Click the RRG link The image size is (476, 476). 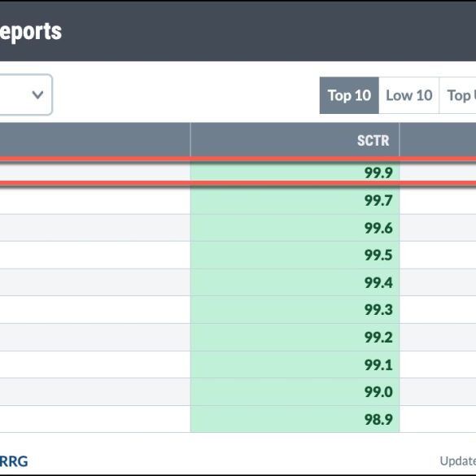pyautogui.click(x=14, y=461)
